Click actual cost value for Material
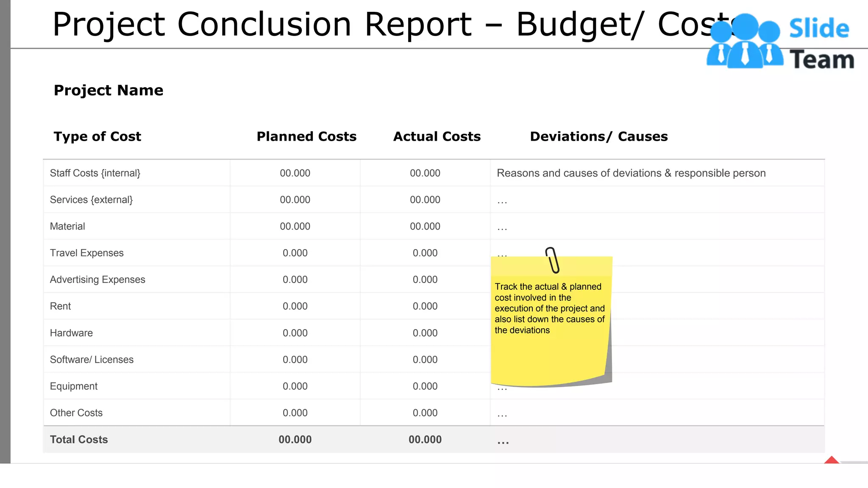This screenshot has height=488, width=868. tap(425, 227)
